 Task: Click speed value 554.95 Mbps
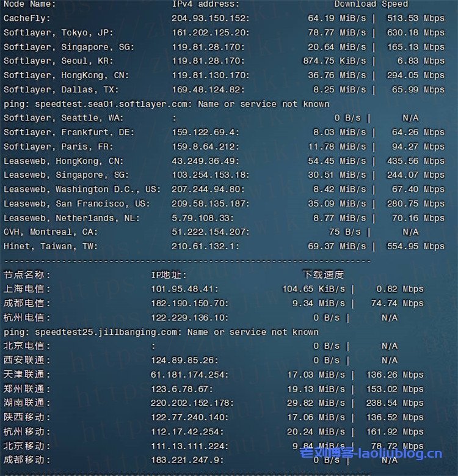(415, 246)
